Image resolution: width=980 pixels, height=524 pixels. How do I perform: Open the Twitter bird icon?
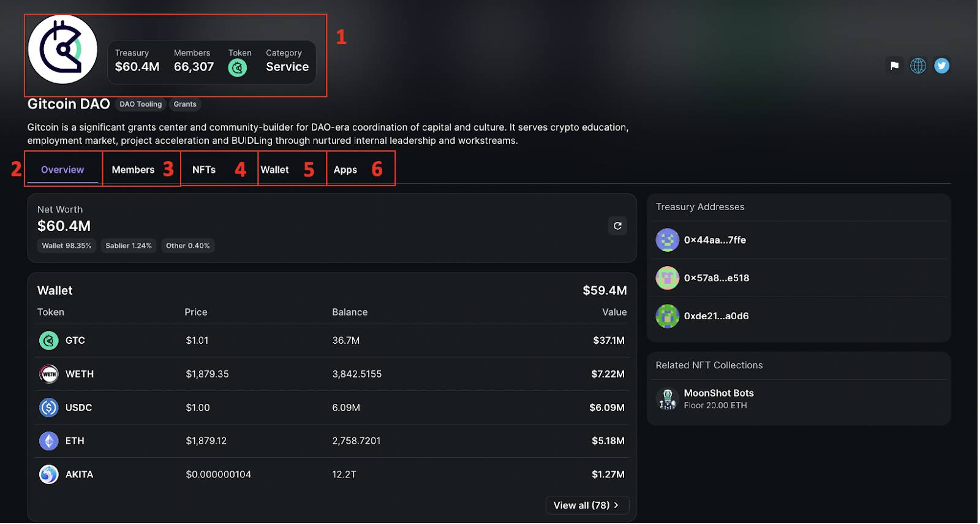[x=942, y=66]
